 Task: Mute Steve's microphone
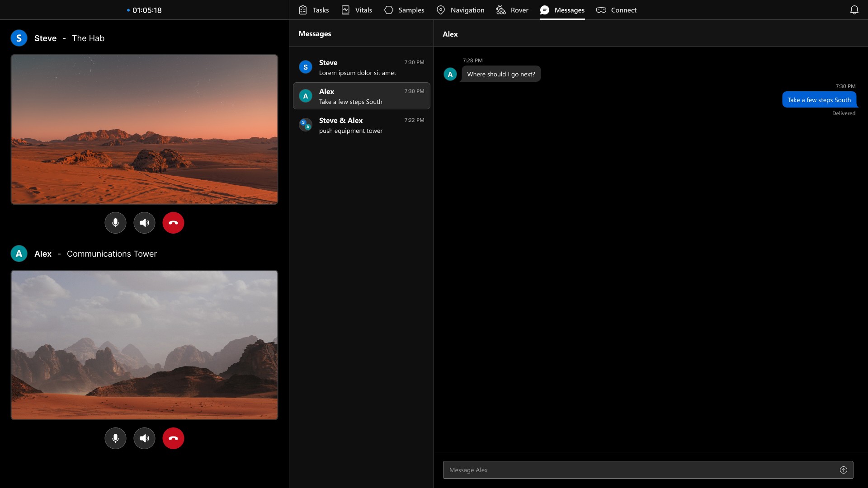click(x=115, y=223)
